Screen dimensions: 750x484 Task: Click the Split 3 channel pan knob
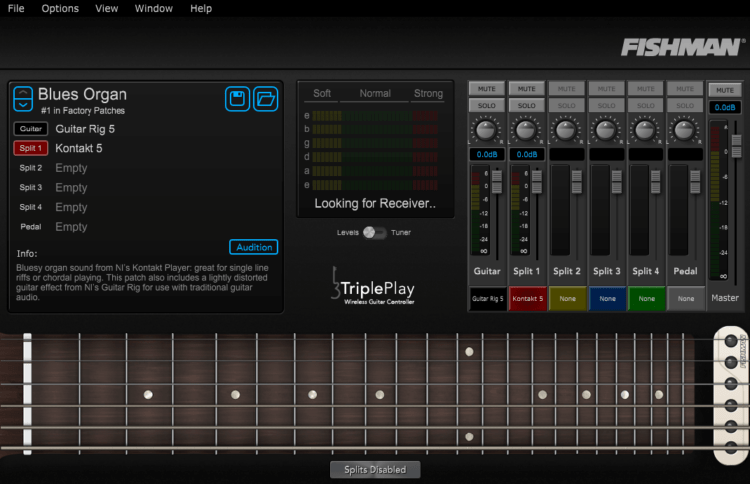pyautogui.click(x=606, y=130)
